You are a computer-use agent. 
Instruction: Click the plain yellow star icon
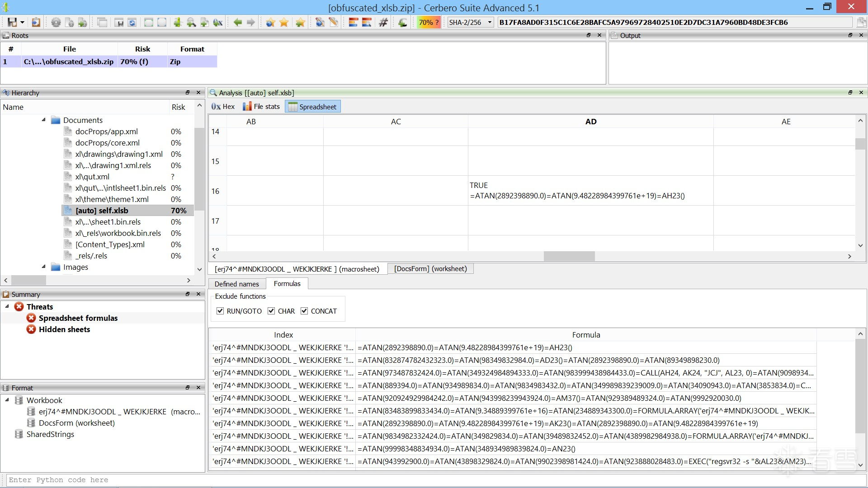[x=284, y=22]
